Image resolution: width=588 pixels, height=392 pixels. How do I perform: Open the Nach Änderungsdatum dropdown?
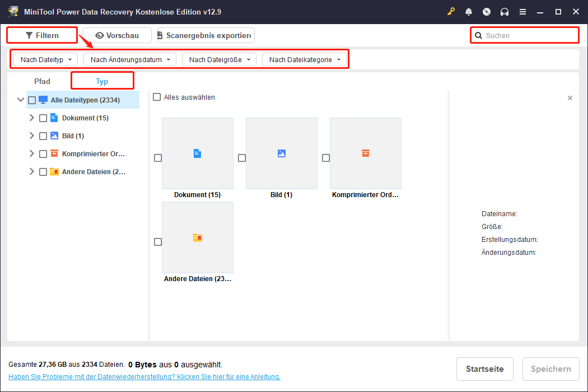130,60
